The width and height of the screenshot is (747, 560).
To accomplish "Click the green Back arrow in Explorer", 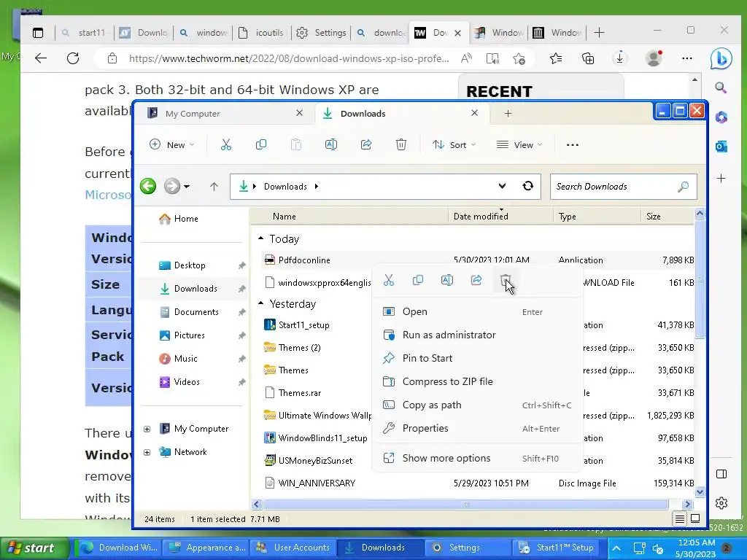I will pyautogui.click(x=148, y=186).
